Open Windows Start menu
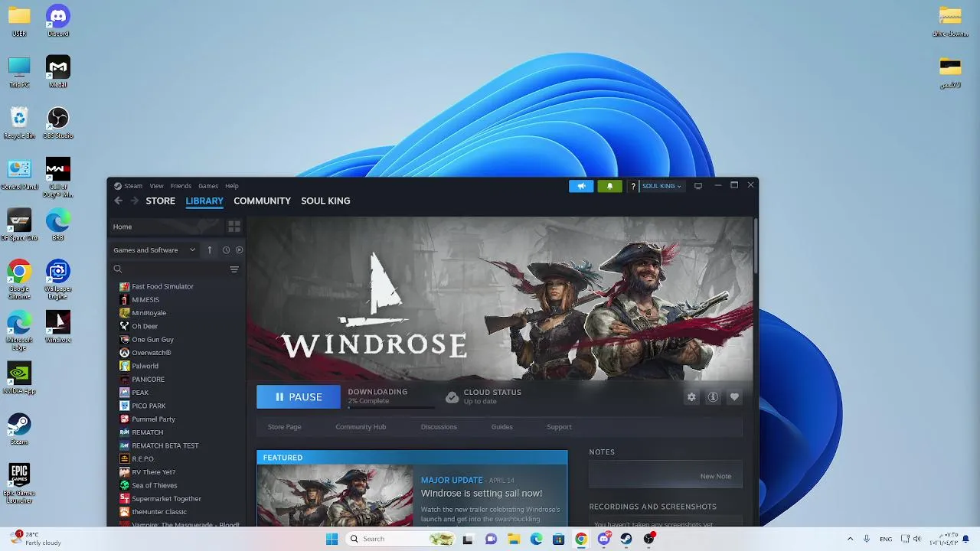 coord(332,539)
